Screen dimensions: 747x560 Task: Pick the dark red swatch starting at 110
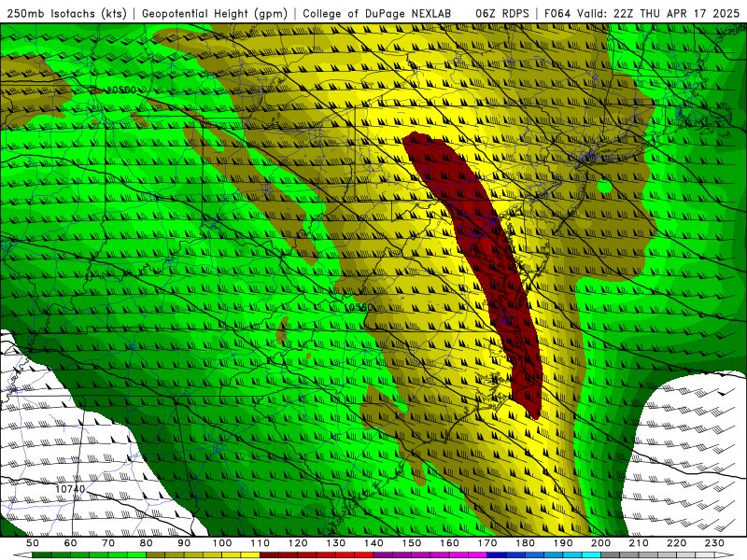tap(269, 554)
